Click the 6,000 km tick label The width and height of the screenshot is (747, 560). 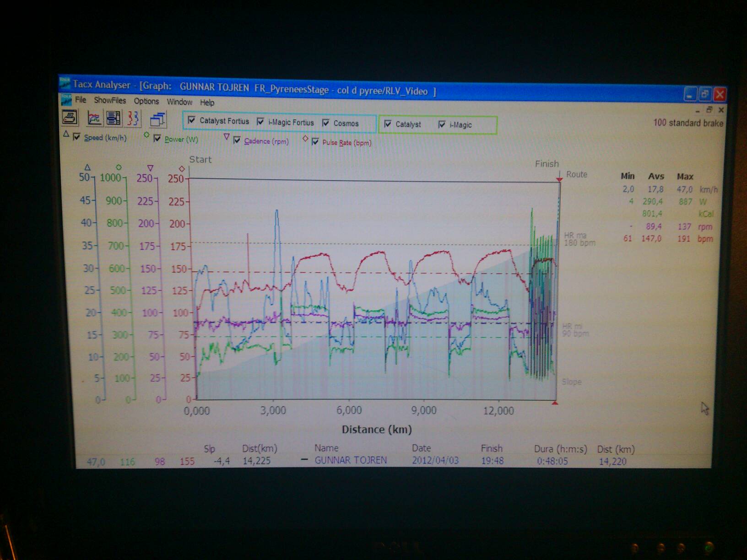pyautogui.click(x=349, y=410)
